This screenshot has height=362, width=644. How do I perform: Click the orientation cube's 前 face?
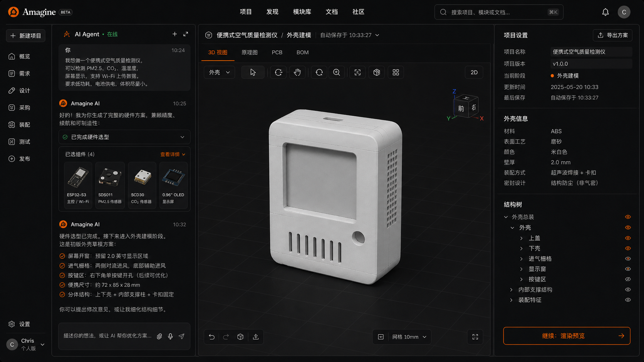[461, 108]
